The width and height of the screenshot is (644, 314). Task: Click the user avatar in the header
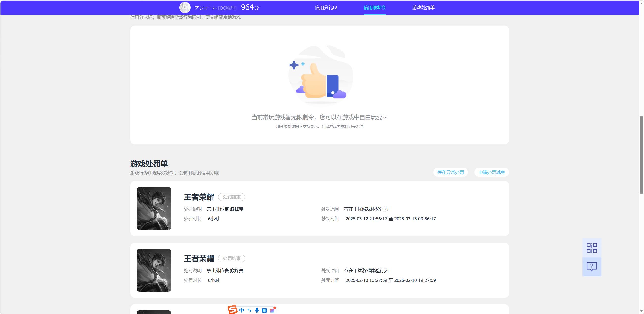(x=185, y=8)
